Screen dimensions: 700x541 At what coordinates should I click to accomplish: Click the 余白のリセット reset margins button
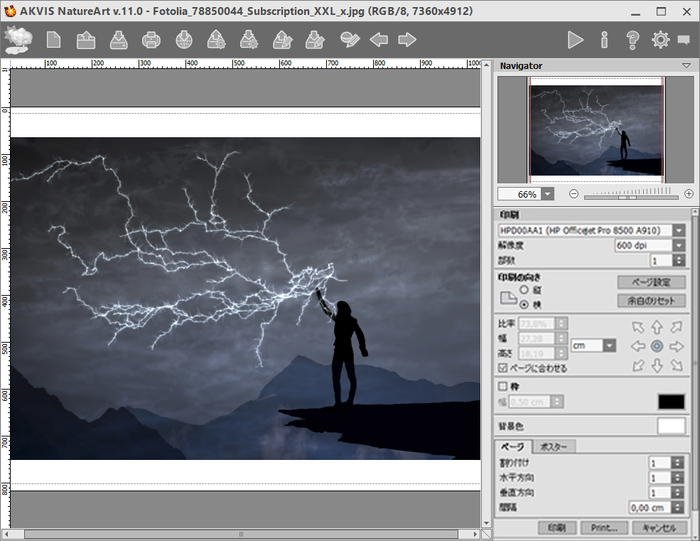(x=651, y=300)
